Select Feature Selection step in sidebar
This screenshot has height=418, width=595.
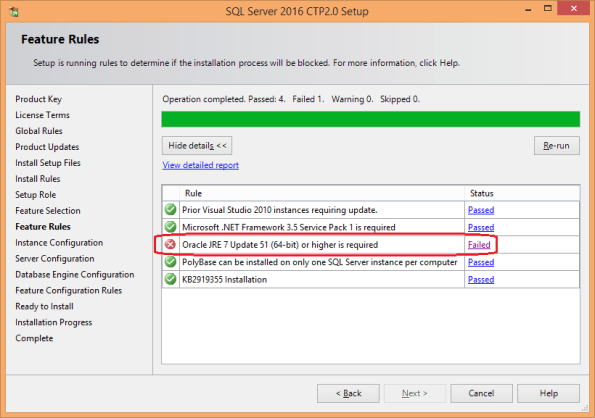(x=48, y=211)
